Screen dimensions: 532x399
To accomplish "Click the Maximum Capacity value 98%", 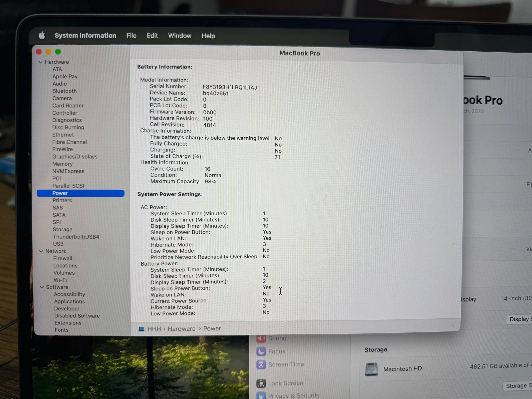I will pos(210,182).
